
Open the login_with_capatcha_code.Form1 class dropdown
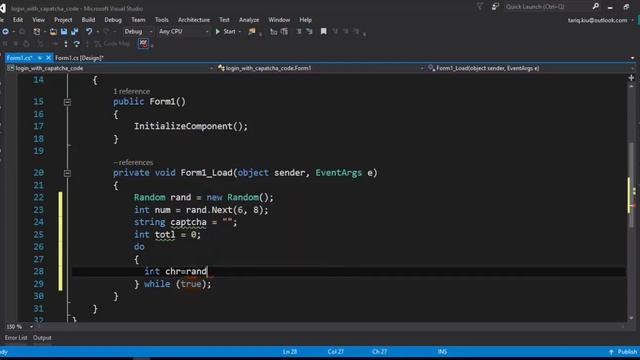[320, 68]
